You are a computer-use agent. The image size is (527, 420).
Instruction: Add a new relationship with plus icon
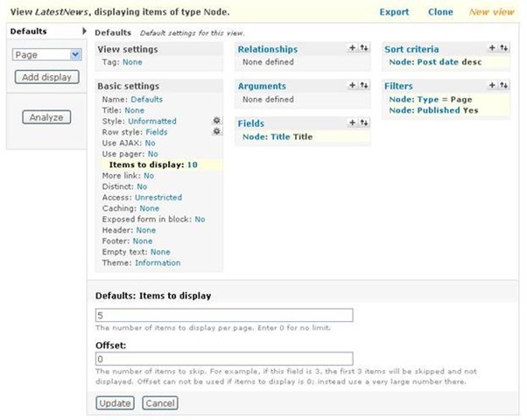pyautogui.click(x=352, y=49)
